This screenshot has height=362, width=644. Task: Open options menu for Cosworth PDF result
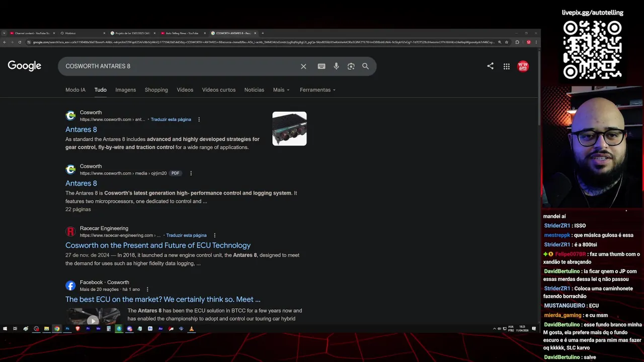[191, 173]
